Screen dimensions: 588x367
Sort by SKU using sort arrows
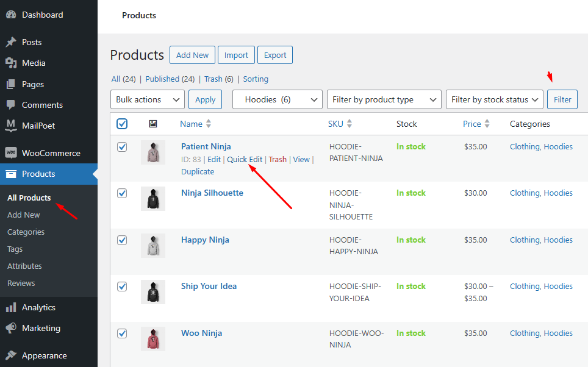[x=350, y=124]
